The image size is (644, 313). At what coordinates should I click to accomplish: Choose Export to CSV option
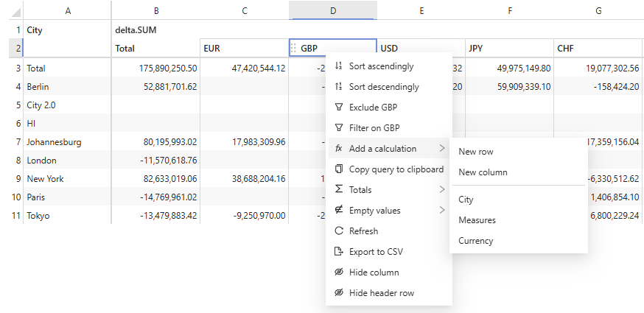389,251
